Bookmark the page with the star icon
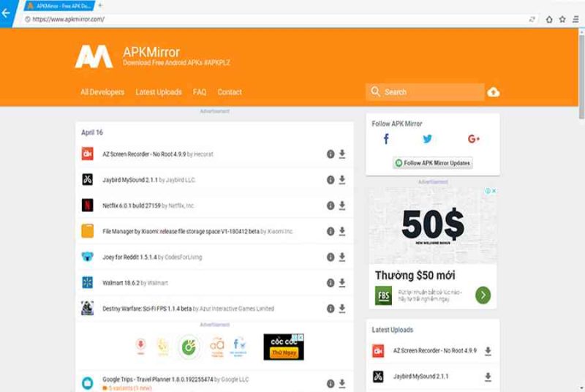Viewport: 585px width, 392px height. [562, 20]
